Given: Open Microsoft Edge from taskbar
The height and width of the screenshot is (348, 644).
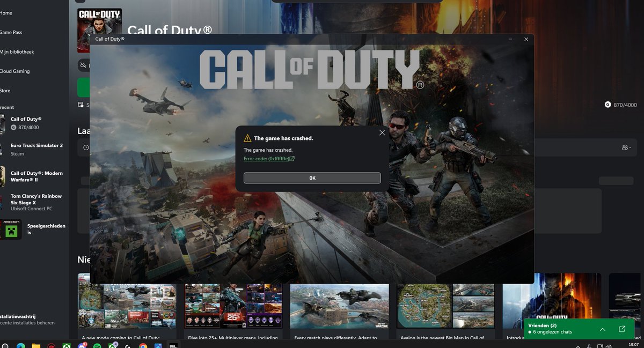Looking at the screenshot, I should (x=21, y=345).
